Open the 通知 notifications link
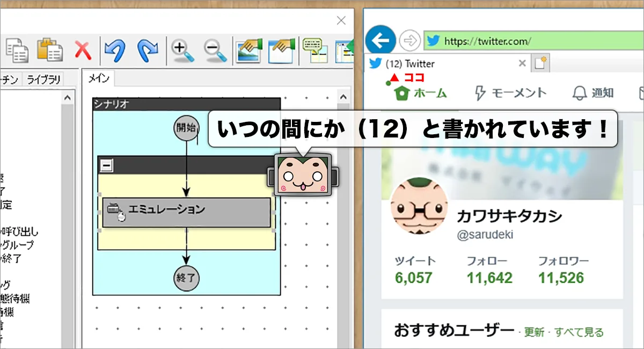 tap(593, 93)
